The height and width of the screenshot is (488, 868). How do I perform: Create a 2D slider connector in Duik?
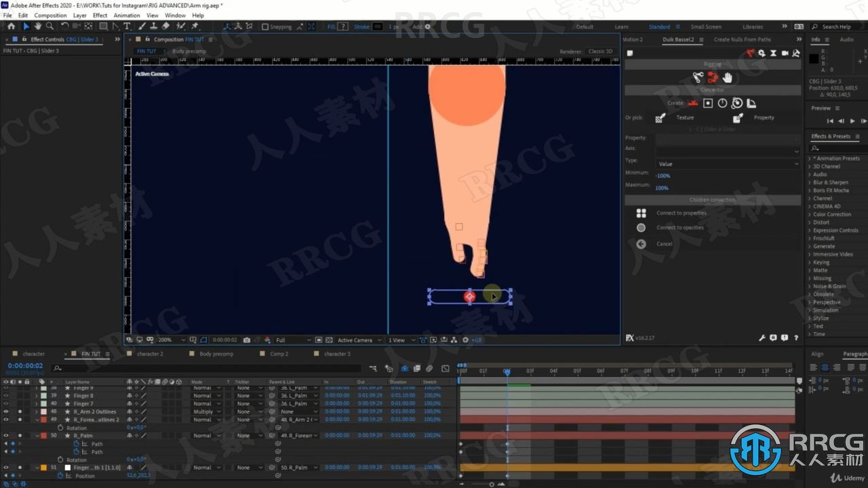tap(708, 103)
